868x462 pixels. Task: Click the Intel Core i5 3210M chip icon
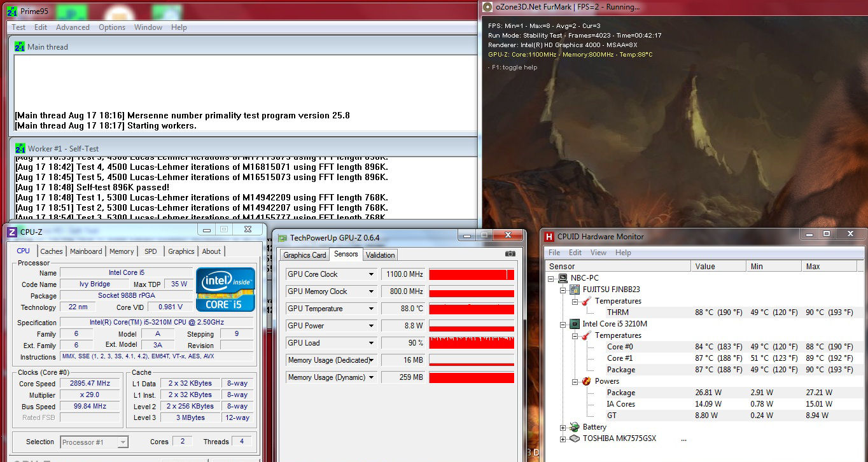pyautogui.click(x=575, y=324)
